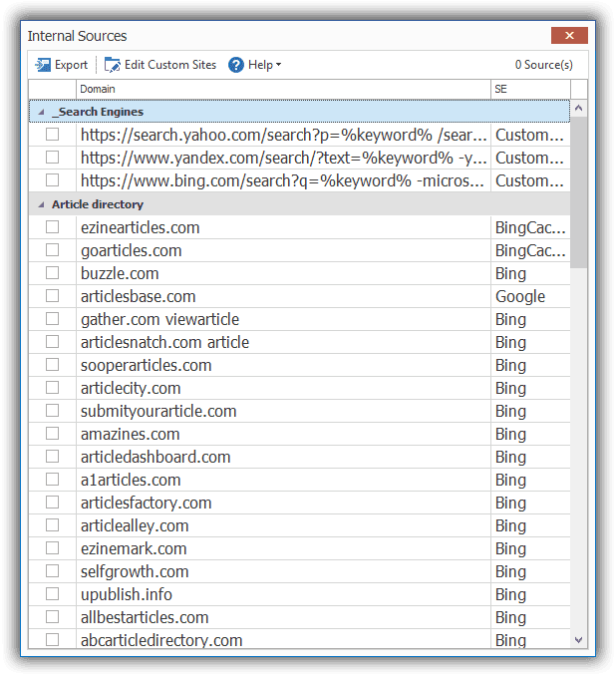
Task: Tick the articlesbase.com checkbox
Action: pyautogui.click(x=52, y=296)
